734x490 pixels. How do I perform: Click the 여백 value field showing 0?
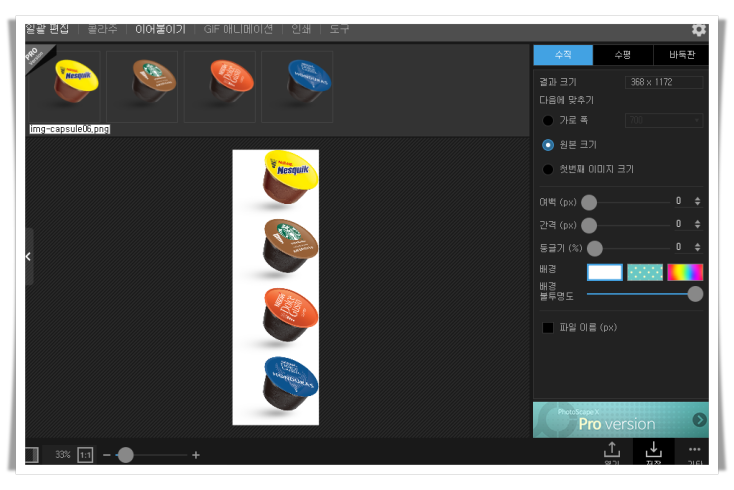(x=679, y=201)
